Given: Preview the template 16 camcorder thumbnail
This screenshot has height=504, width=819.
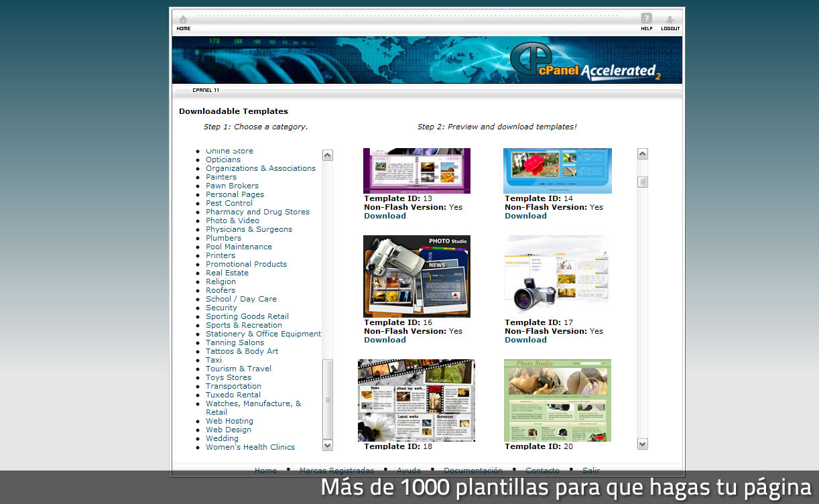Looking at the screenshot, I should [416, 276].
